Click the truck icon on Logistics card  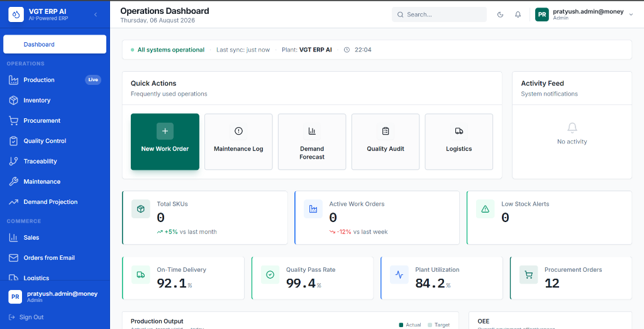(x=458, y=131)
